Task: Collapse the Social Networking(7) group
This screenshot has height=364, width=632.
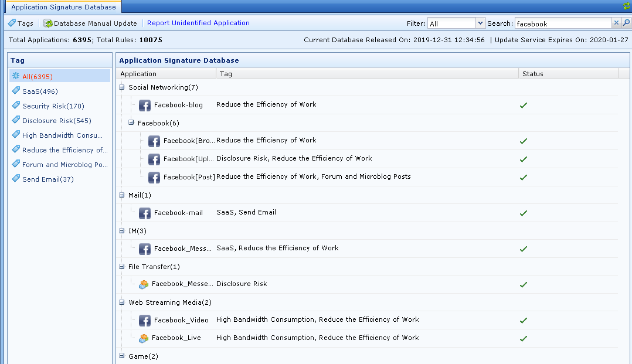Action: [122, 87]
